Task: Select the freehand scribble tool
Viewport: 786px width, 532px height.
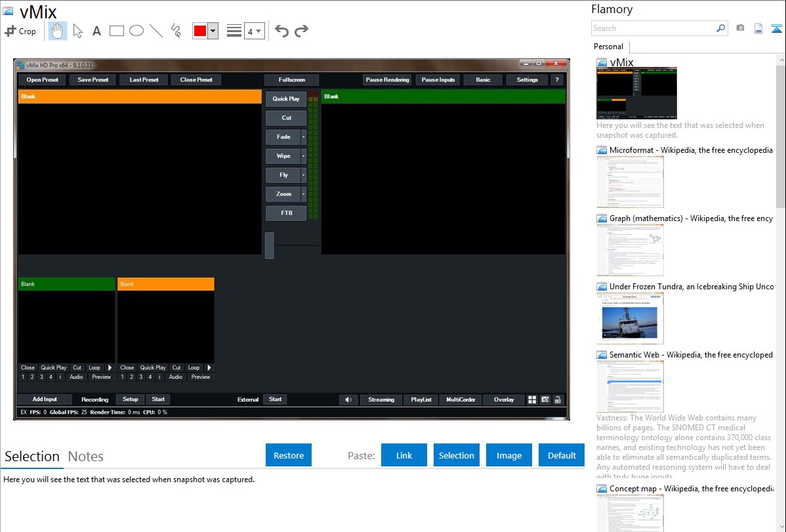Action: click(176, 31)
